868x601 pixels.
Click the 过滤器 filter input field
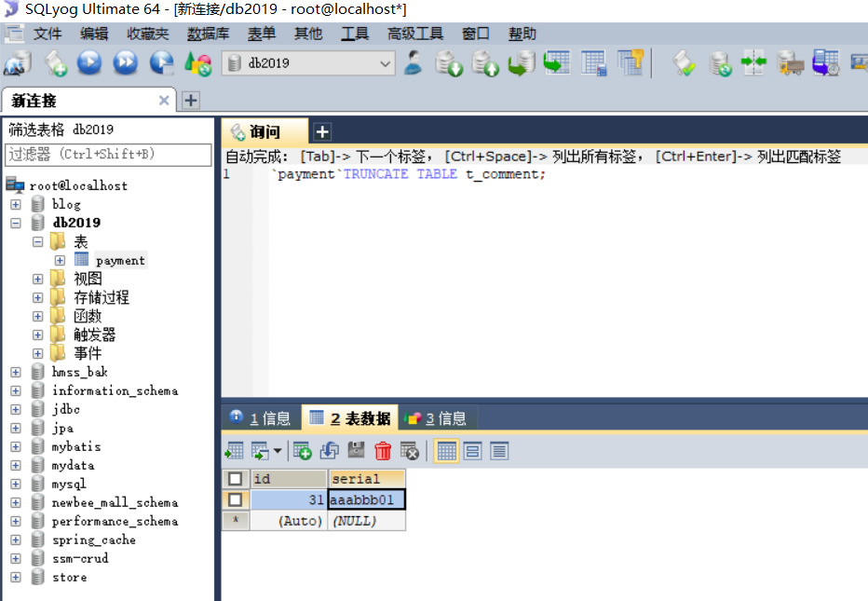click(109, 154)
